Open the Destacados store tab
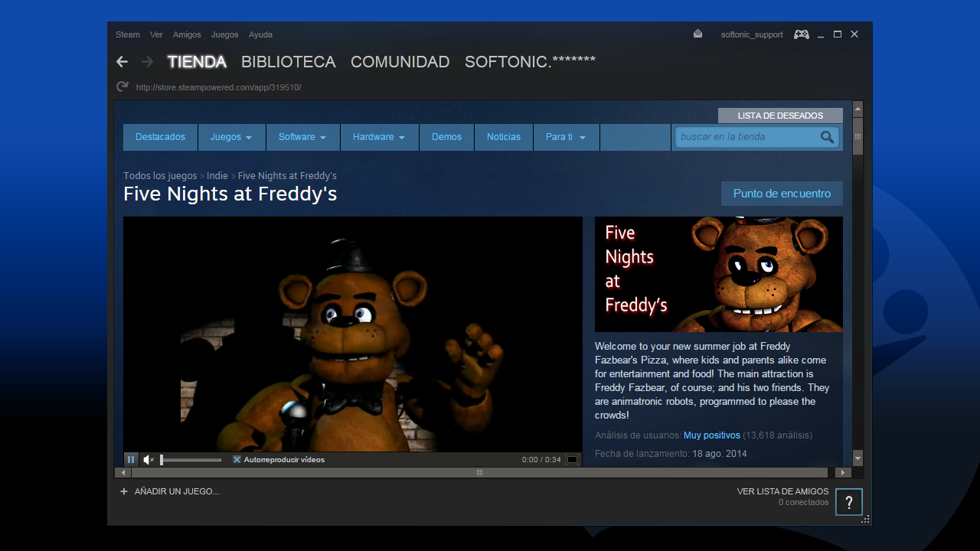This screenshot has width=980, height=551. click(160, 137)
